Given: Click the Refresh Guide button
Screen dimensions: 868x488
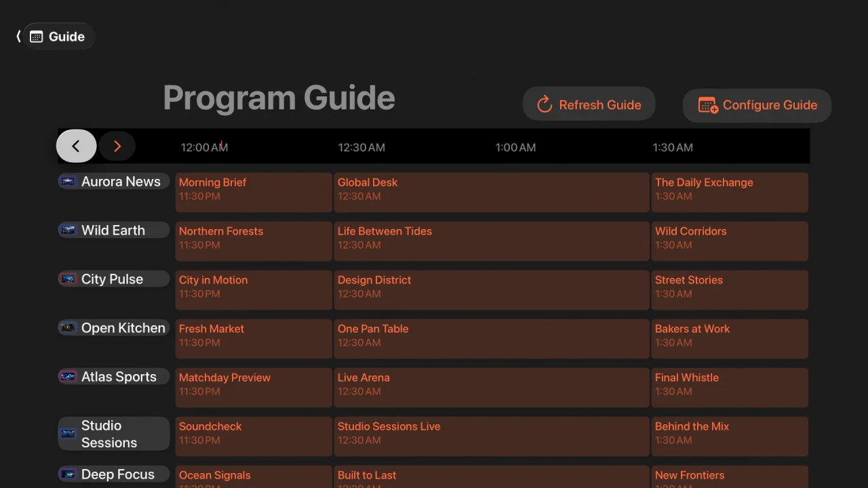Looking at the screenshot, I should click(x=589, y=104).
